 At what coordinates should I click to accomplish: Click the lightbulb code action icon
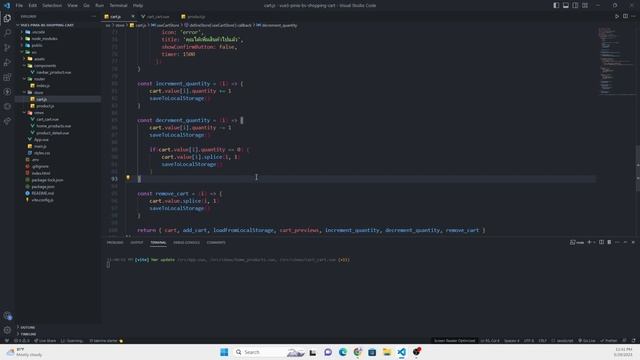[x=128, y=178]
